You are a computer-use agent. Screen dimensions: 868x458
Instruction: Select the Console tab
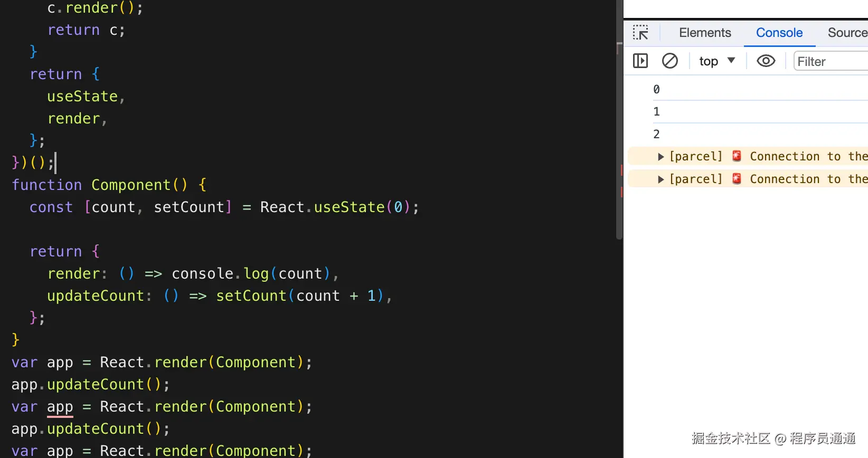pos(779,33)
